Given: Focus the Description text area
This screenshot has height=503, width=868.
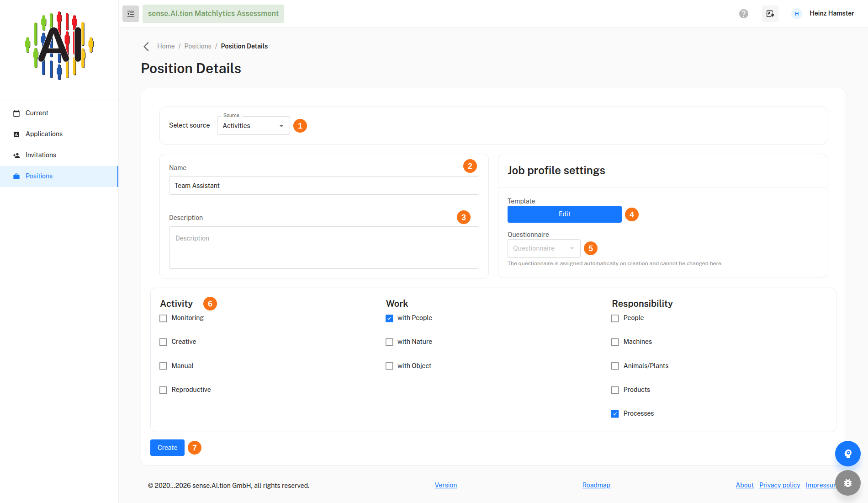Looking at the screenshot, I should [324, 248].
